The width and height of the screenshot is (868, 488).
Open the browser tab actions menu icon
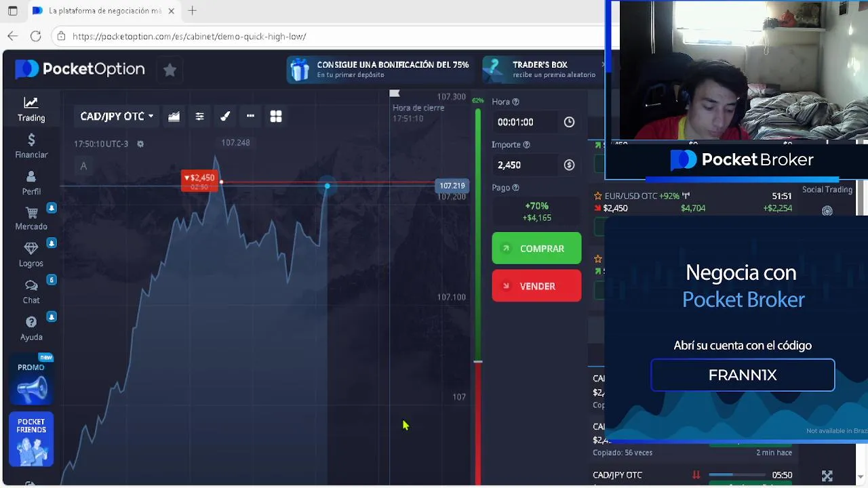point(12,11)
